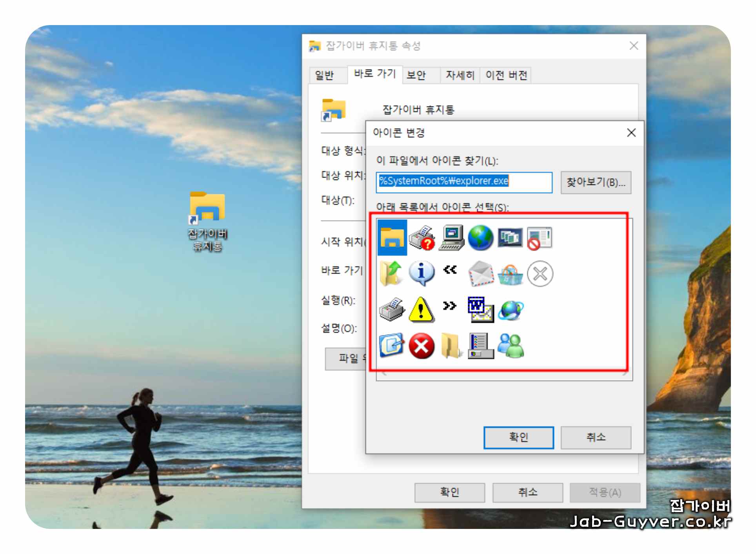
Task: Select the yellow warning triangle icon
Action: pos(421,310)
